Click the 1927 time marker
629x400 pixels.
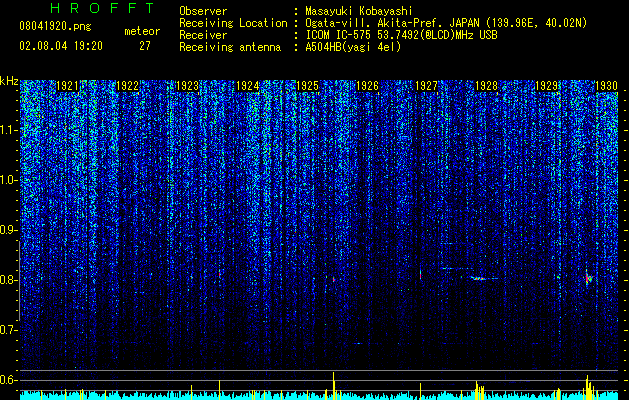pyautogui.click(x=426, y=86)
